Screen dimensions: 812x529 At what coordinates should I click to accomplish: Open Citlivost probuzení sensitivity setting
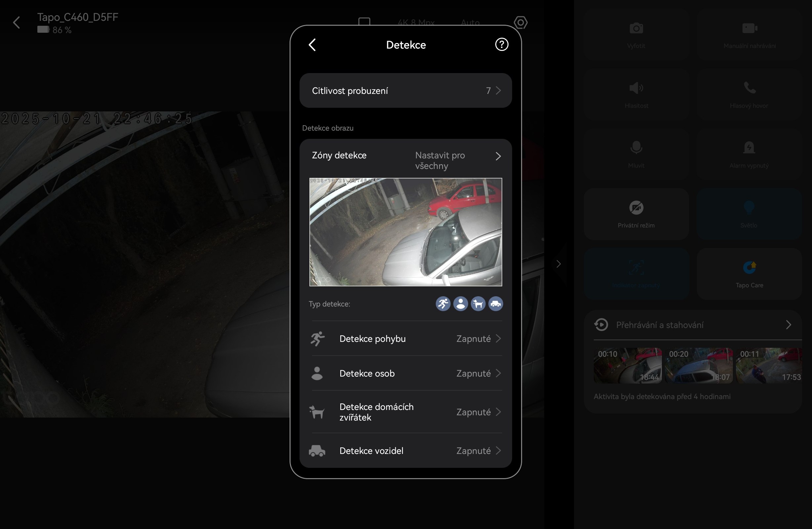click(x=405, y=91)
